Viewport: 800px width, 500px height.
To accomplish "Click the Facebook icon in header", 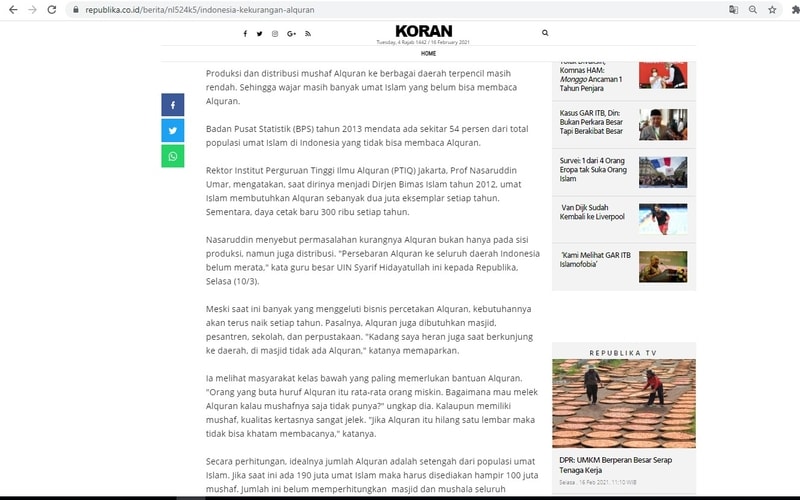I will 245,33.
